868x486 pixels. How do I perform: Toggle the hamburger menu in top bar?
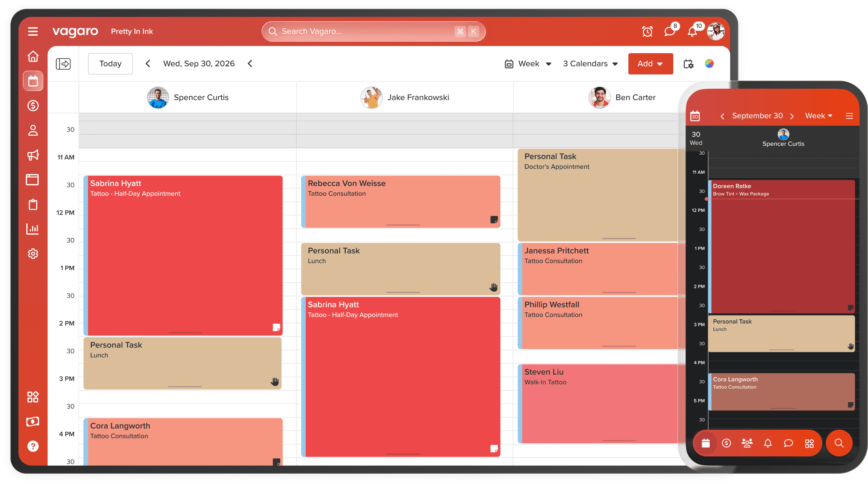(33, 32)
